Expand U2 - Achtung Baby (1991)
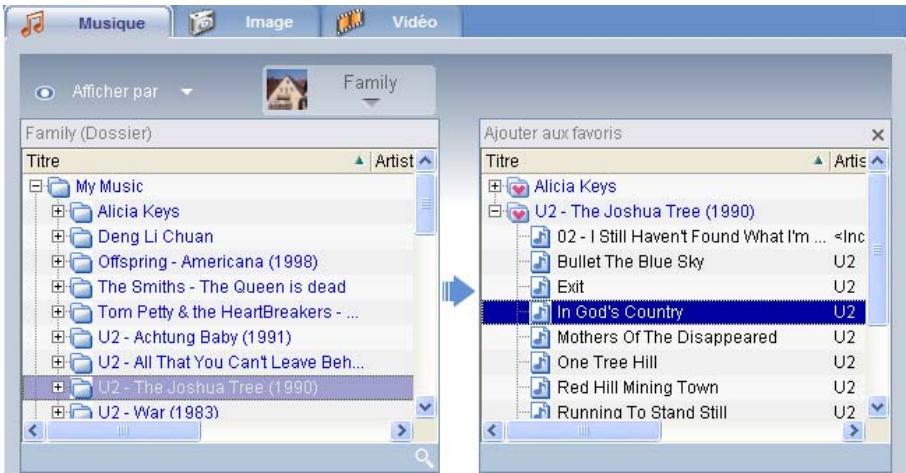 point(58,337)
